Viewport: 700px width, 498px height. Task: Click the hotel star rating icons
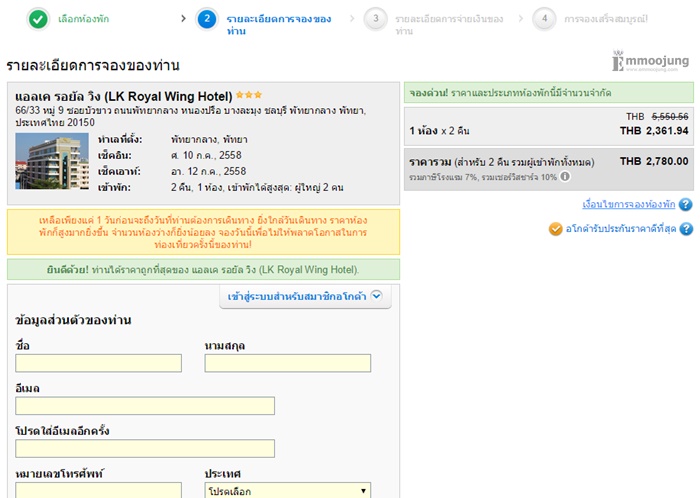[249, 95]
